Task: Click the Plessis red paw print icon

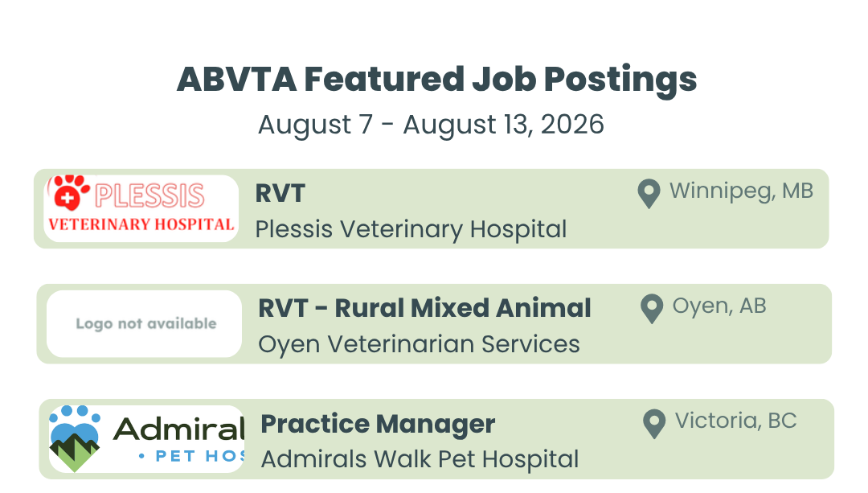Action: pyautogui.click(x=70, y=193)
